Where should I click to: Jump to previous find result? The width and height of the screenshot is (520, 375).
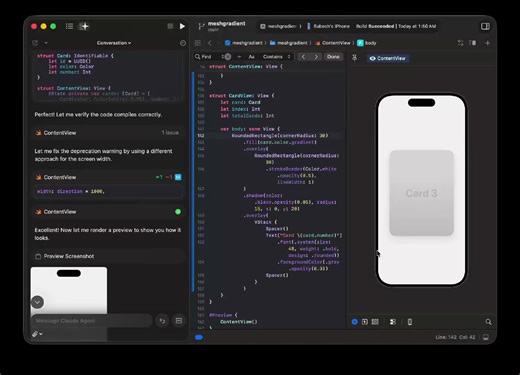tap(303, 57)
